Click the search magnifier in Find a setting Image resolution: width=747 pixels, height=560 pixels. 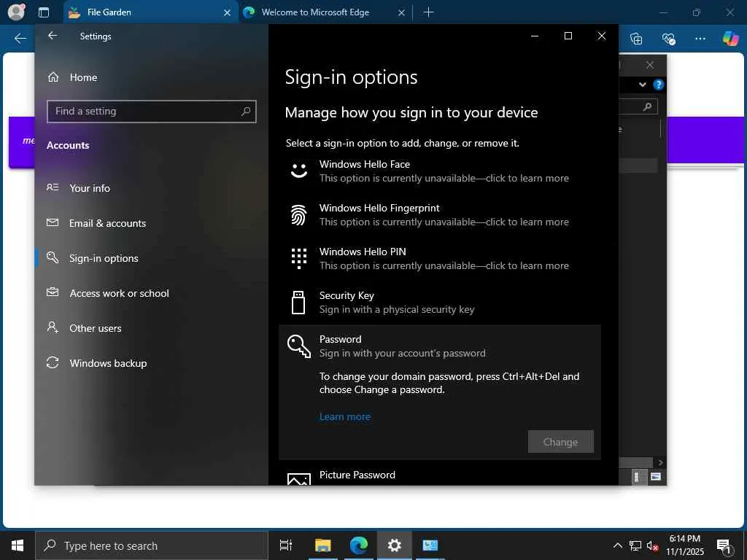pos(246,112)
